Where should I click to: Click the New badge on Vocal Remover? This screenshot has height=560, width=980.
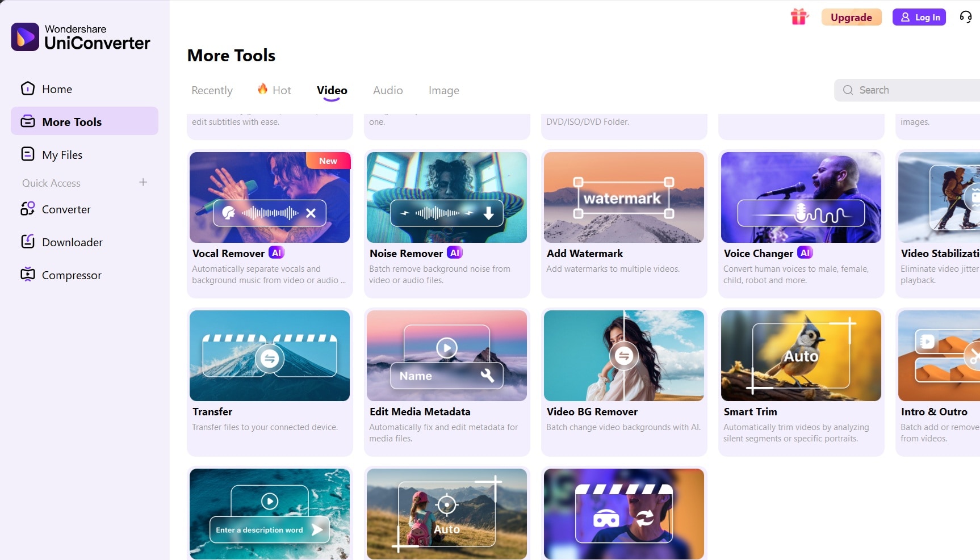328,161
